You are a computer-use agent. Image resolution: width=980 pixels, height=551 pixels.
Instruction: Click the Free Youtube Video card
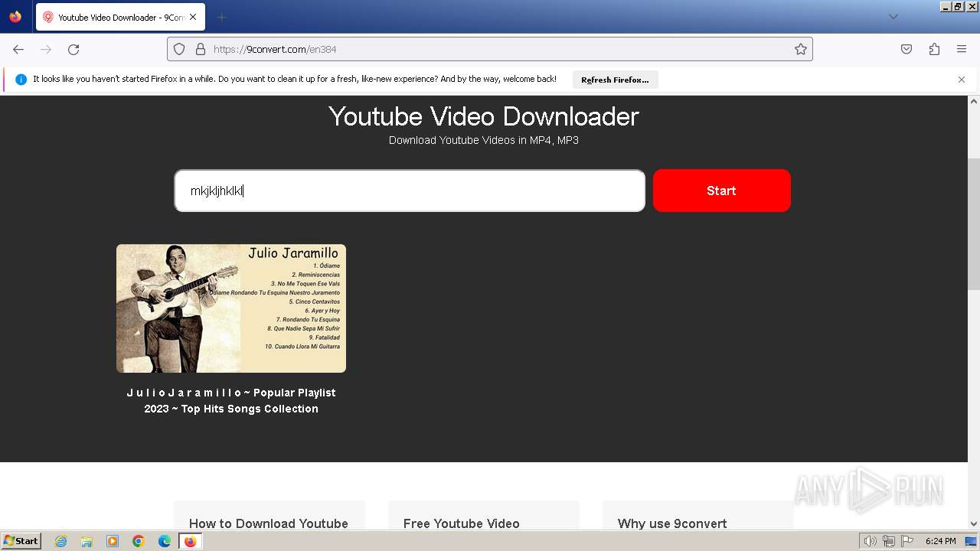click(x=484, y=516)
